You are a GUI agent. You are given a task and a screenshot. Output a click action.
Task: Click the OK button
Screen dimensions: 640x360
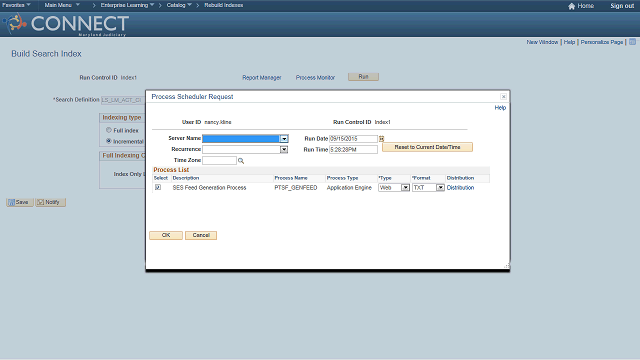(166, 236)
